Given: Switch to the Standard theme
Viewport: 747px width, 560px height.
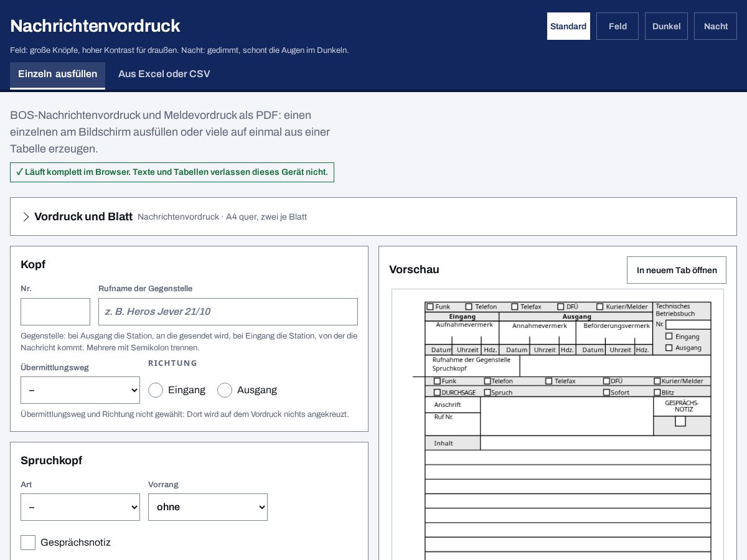Looking at the screenshot, I should coord(568,26).
